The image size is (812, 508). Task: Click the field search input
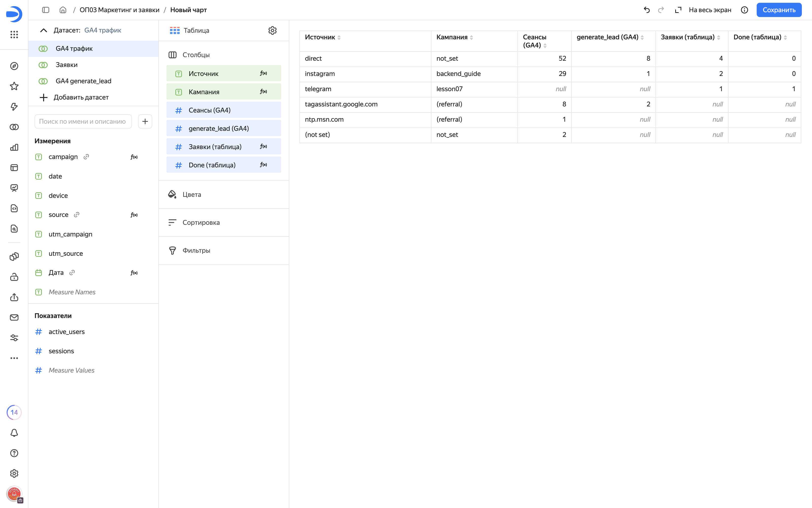(83, 121)
